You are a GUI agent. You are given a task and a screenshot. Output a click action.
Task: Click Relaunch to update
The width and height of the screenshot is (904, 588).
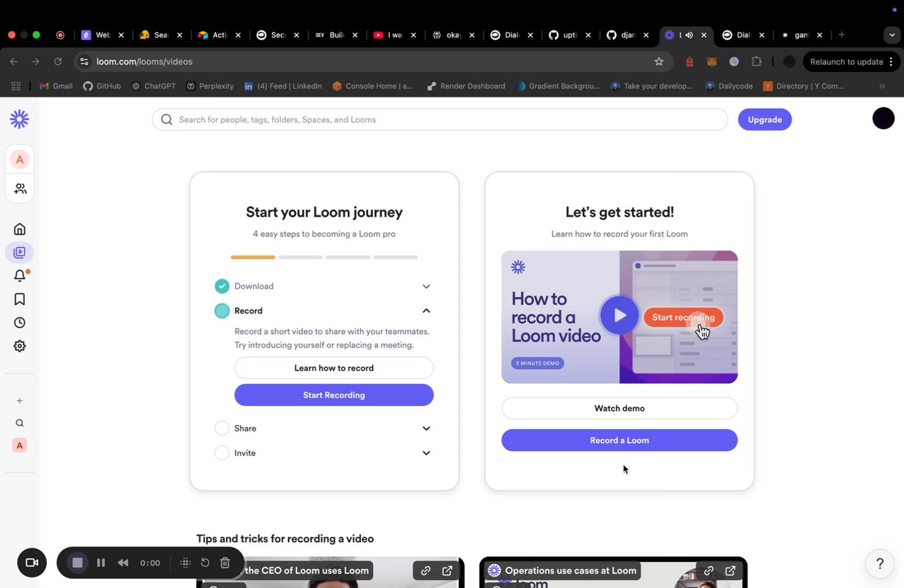pyautogui.click(x=851, y=61)
